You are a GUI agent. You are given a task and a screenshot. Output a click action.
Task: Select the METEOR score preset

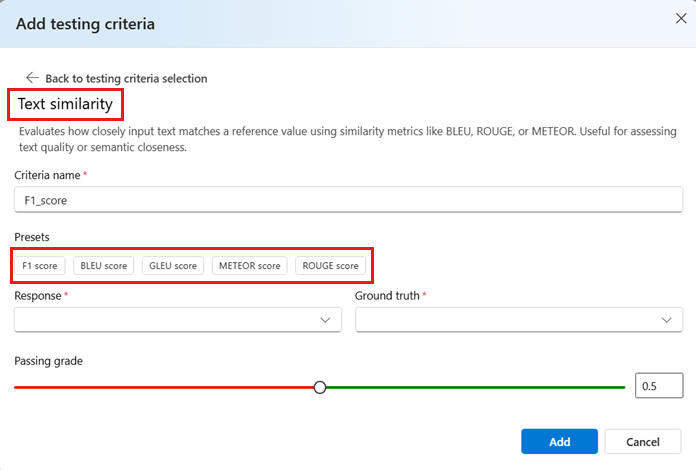click(x=249, y=266)
